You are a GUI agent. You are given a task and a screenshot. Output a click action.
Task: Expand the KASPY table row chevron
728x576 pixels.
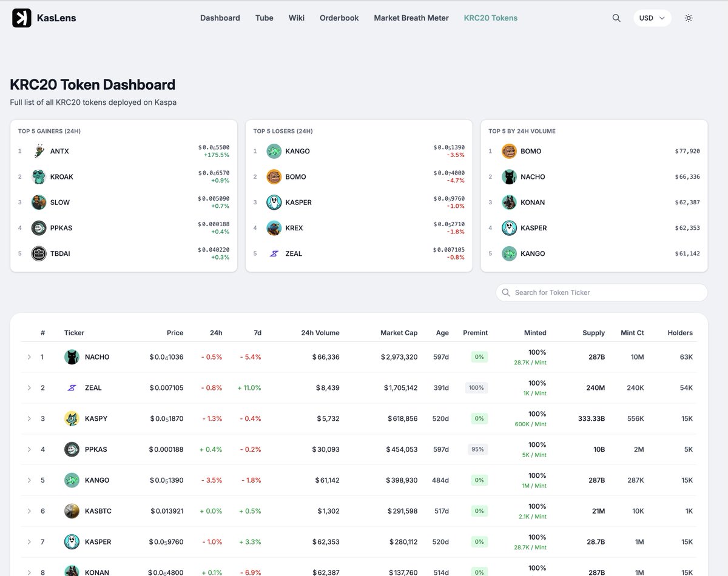(x=29, y=418)
